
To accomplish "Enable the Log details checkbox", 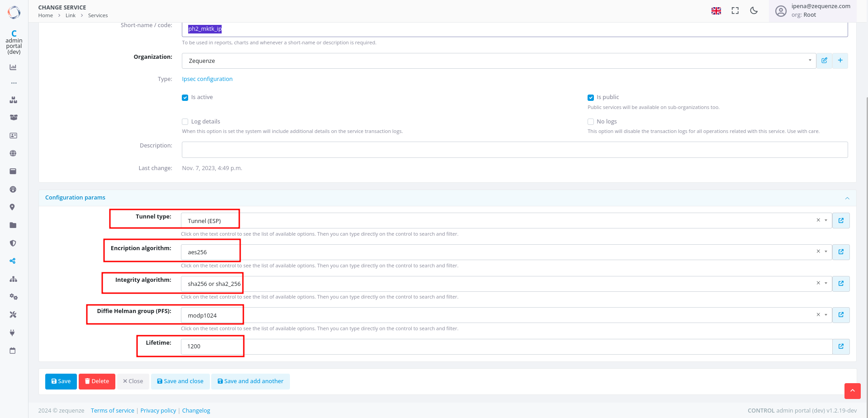I will pos(185,122).
